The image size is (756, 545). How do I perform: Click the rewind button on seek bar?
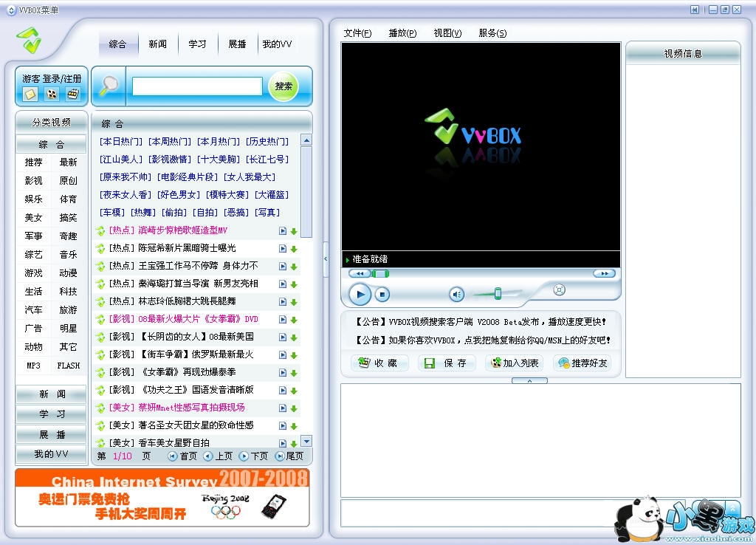tap(360, 273)
